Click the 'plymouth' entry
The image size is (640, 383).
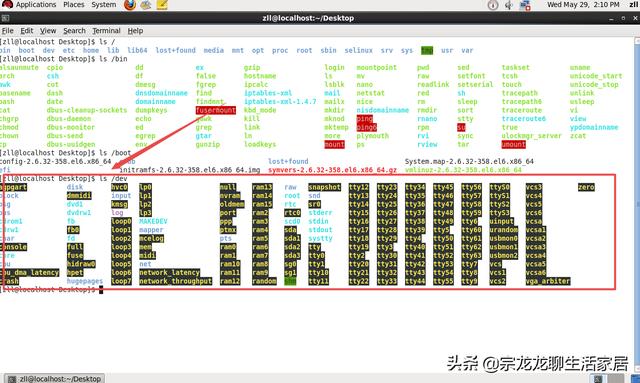[372, 136]
